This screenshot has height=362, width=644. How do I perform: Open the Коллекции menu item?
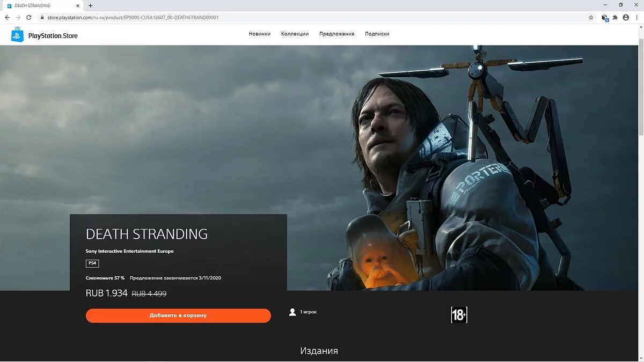(295, 34)
